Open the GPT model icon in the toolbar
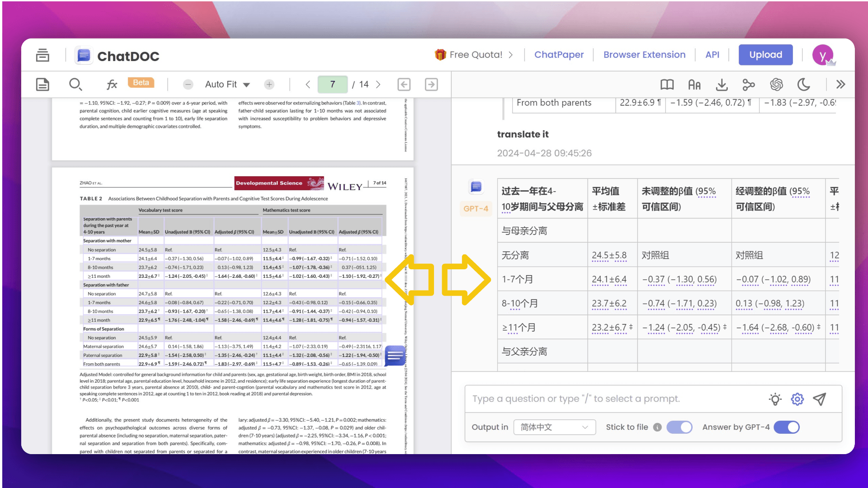This screenshot has width=868, height=488. [776, 84]
